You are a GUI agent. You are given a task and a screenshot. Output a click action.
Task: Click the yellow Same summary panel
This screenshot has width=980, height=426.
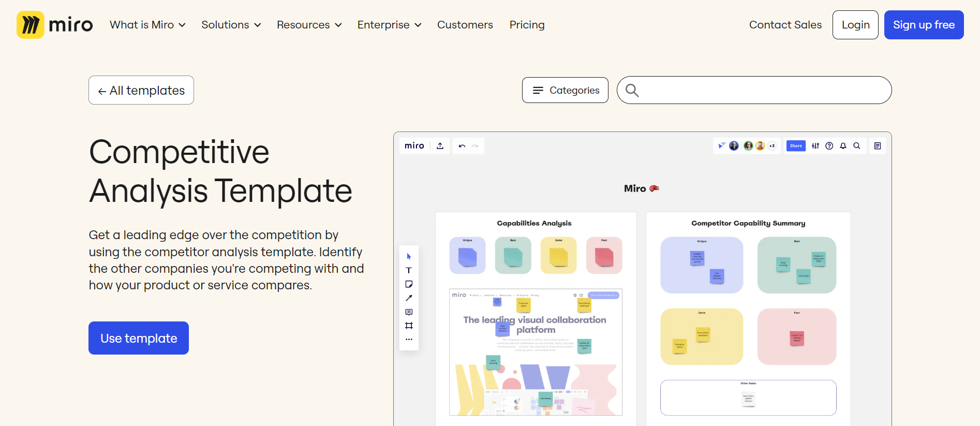click(x=702, y=336)
